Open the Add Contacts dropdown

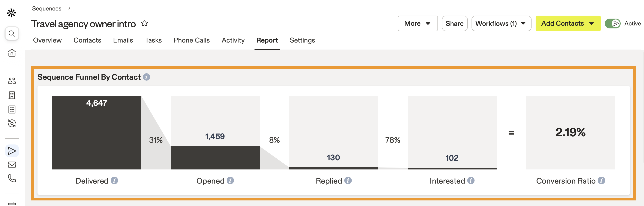pyautogui.click(x=568, y=24)
